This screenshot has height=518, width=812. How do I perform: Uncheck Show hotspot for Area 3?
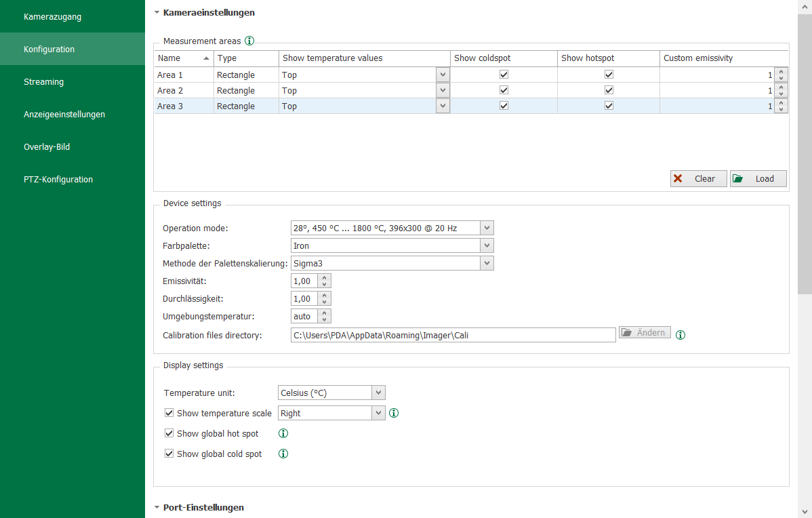(x=609, y=106)
